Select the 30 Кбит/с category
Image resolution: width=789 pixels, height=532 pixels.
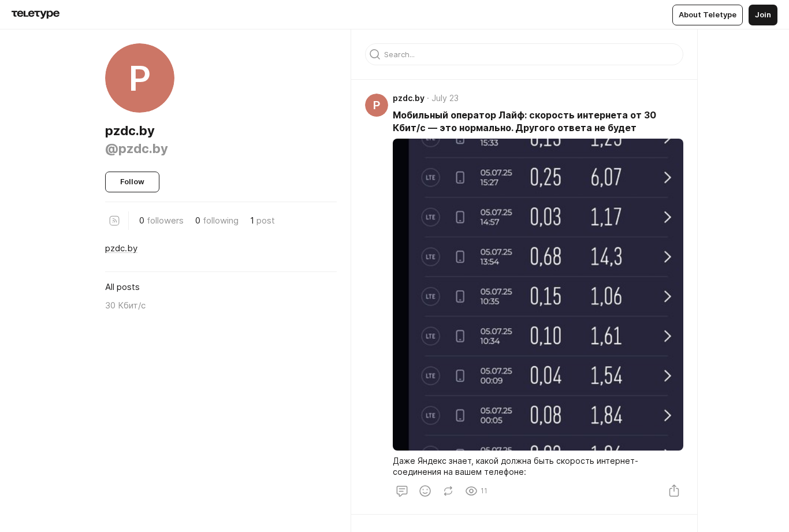[x=125, y=306]
